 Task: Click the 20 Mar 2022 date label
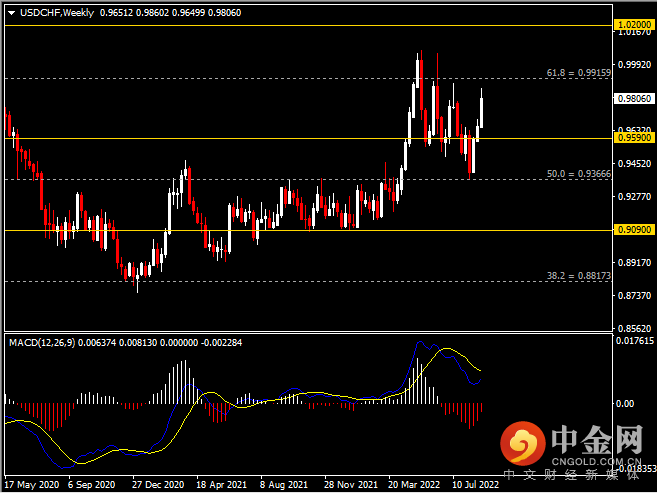(414, 485)
